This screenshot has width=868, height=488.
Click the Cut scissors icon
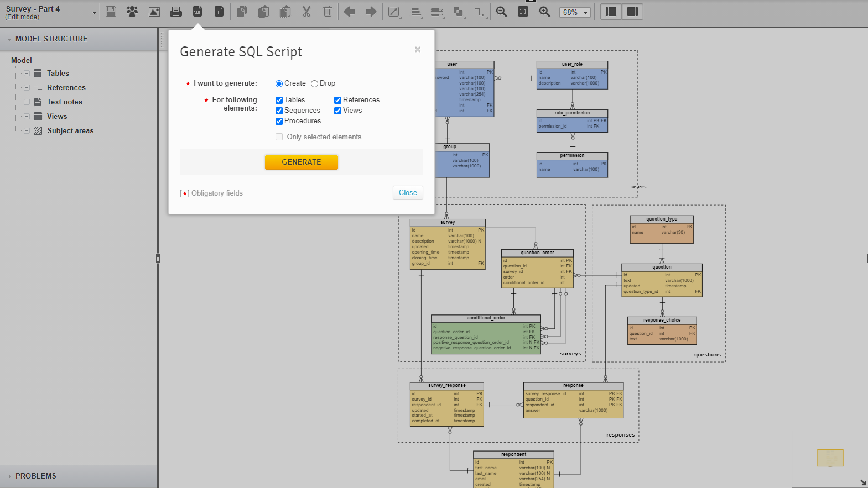[306, 12]
